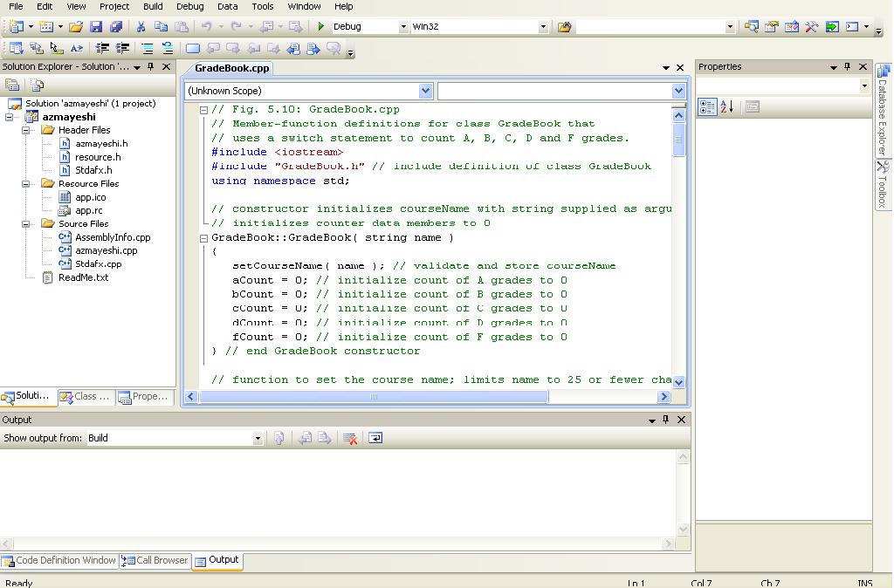Switch to the Class View tab
Viewport: 894px width, 588px height.
(86, 397)
